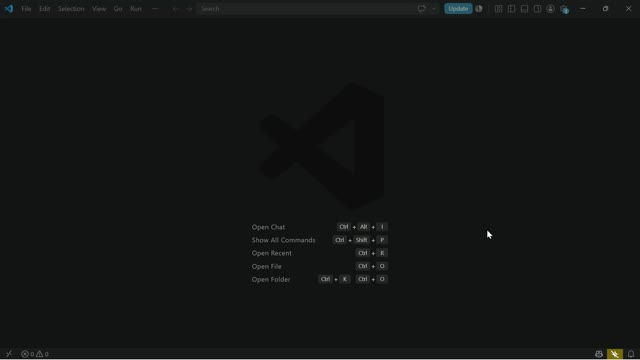
Task: Click the Update button
Action: point(458,9)
